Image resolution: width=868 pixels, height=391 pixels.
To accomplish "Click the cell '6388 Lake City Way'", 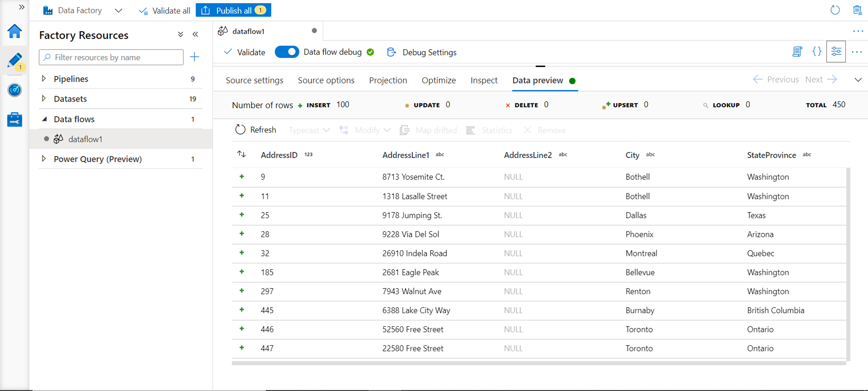I will tap(416, 310).
